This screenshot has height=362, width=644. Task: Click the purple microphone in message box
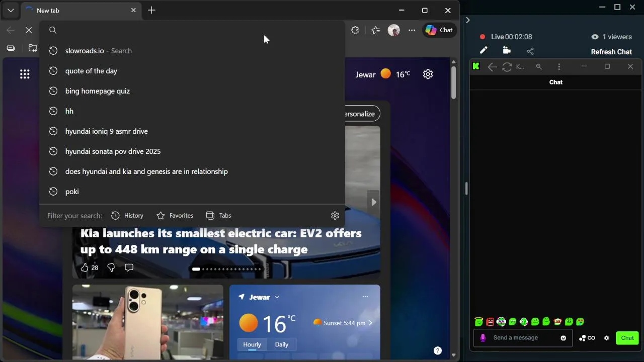[x=483, y=338]
